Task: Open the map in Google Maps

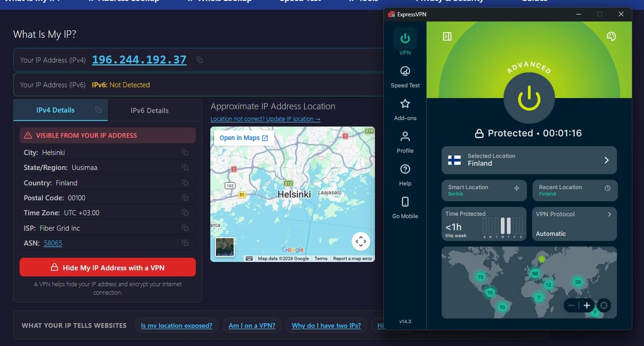Action: click(243, 138)
